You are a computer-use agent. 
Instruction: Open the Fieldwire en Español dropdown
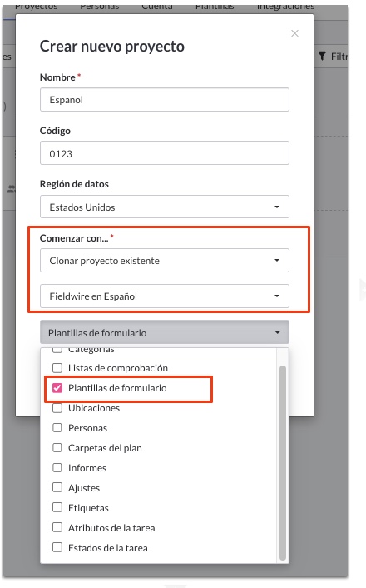point(165,296)
